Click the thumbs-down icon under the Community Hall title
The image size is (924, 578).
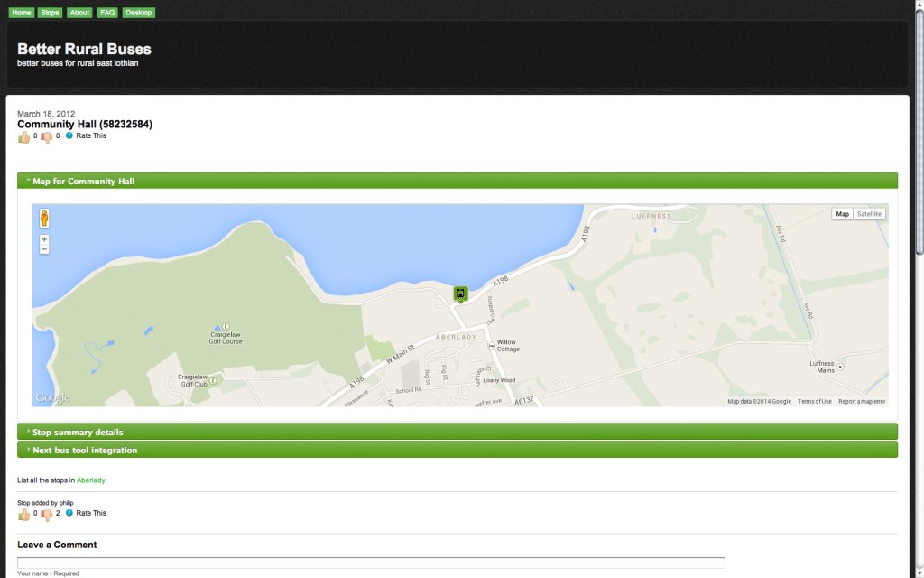(47, 137)
